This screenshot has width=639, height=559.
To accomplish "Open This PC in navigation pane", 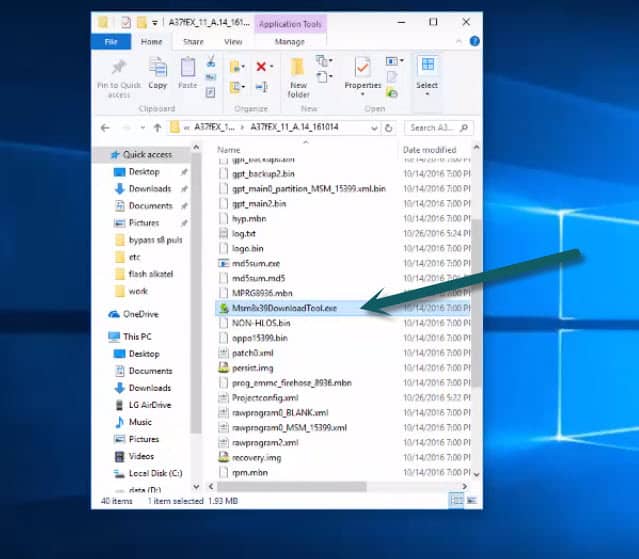I will tap(137, 337).
